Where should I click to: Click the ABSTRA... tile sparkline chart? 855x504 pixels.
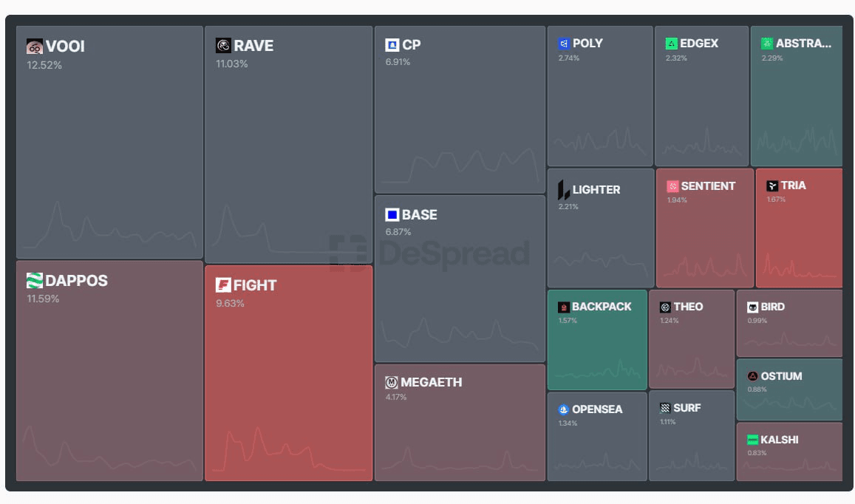click(796, 140)
